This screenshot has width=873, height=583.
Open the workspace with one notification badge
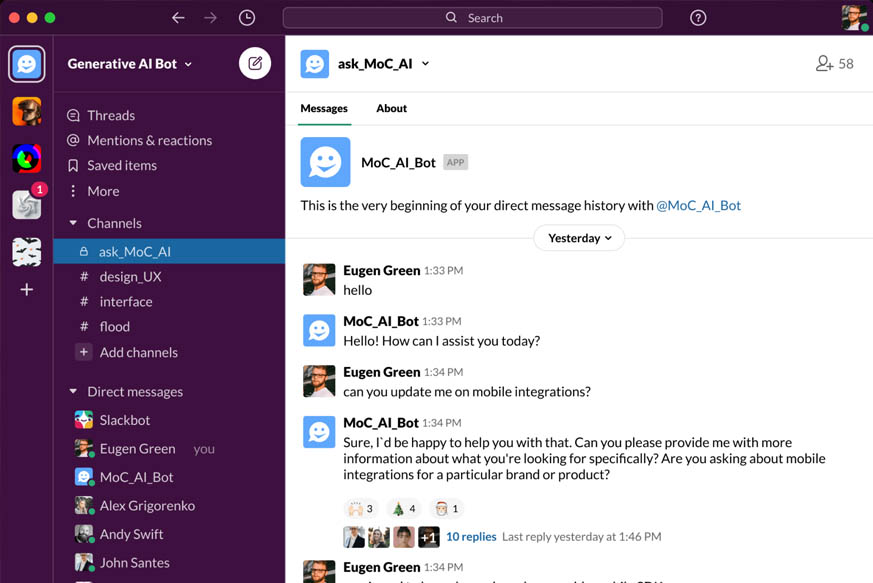26,204
